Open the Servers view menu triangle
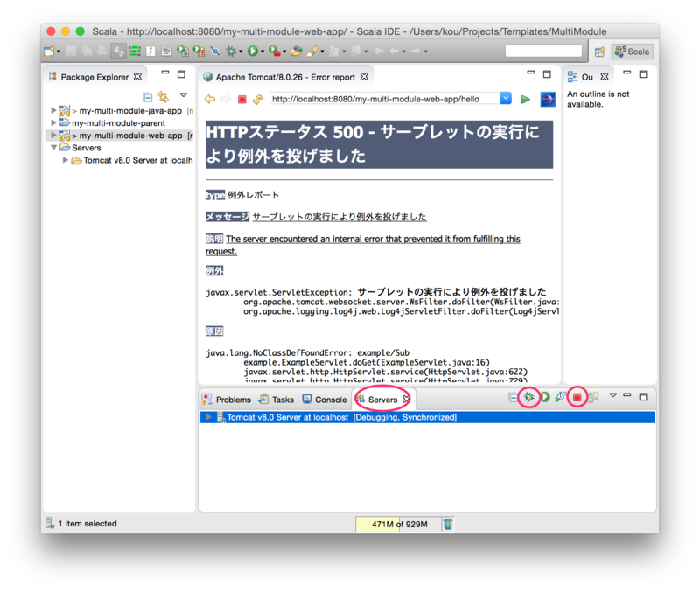 click(x=613, y=395)
